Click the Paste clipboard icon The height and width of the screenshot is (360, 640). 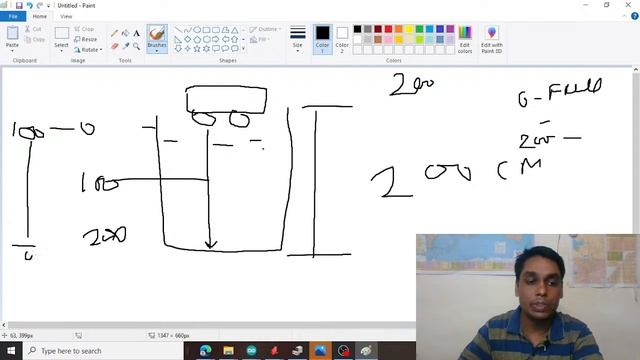13,33
